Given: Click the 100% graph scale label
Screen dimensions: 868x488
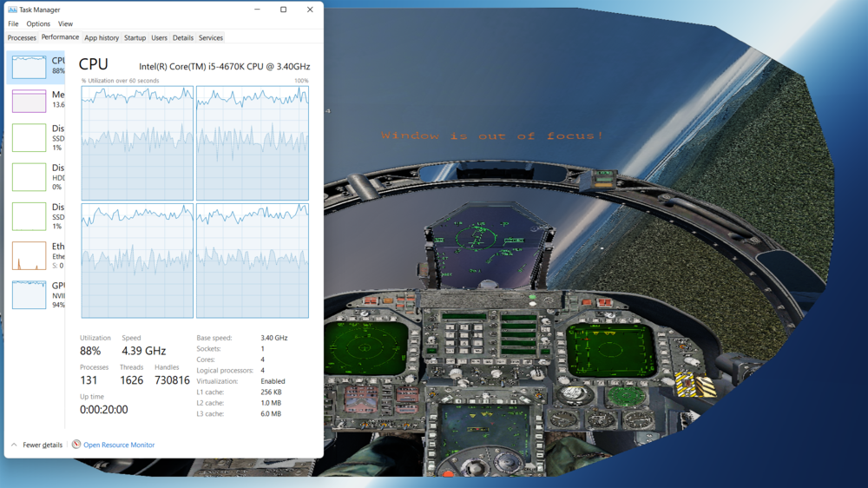Looking at the screenshot, I should 301,80.
